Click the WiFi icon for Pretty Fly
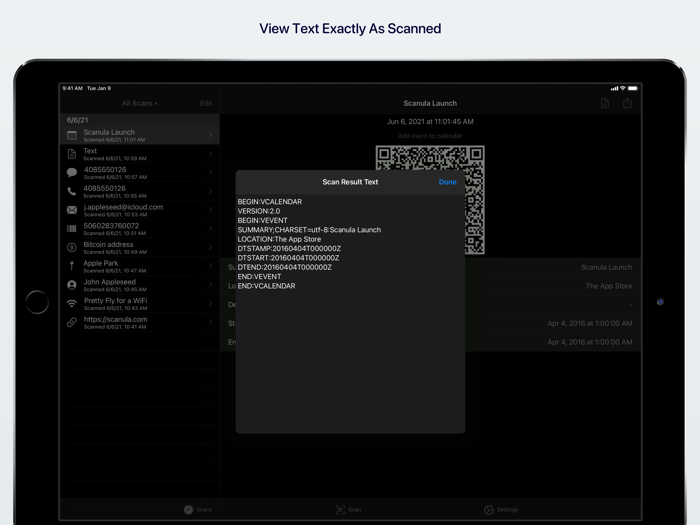Image resolution: width=700 pixels, height=525 pixels. click(x=71, y=304)
